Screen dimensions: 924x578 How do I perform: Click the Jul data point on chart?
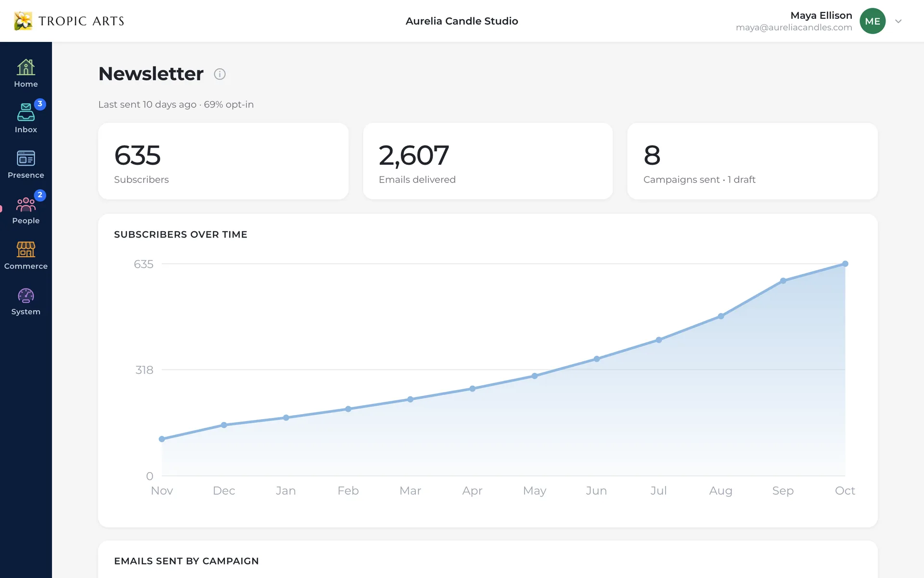(x=659, y=340)
